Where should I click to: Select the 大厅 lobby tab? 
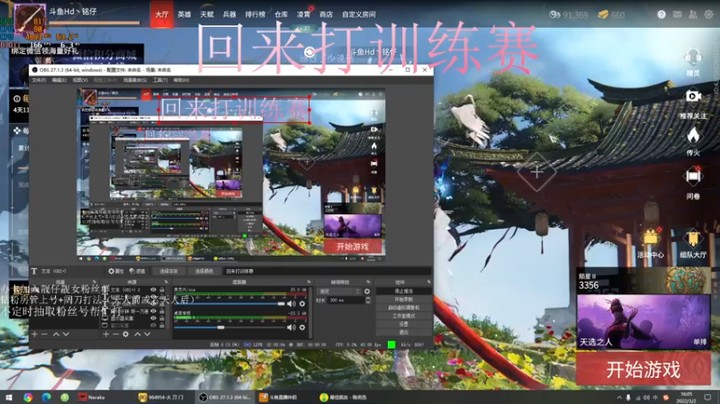point(162,14)
